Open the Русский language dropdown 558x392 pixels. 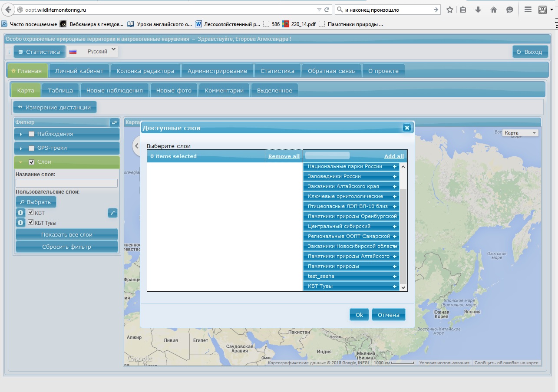coord(93,51)
